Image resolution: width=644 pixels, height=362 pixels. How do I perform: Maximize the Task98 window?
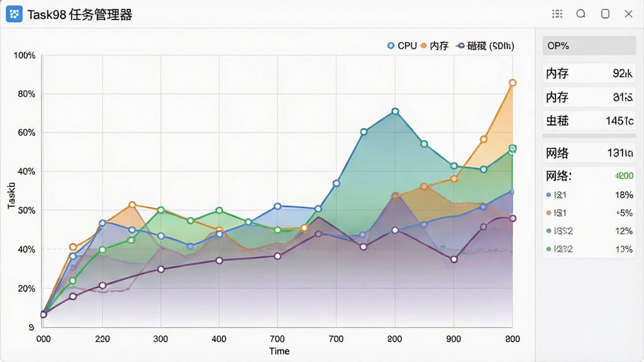605,14
